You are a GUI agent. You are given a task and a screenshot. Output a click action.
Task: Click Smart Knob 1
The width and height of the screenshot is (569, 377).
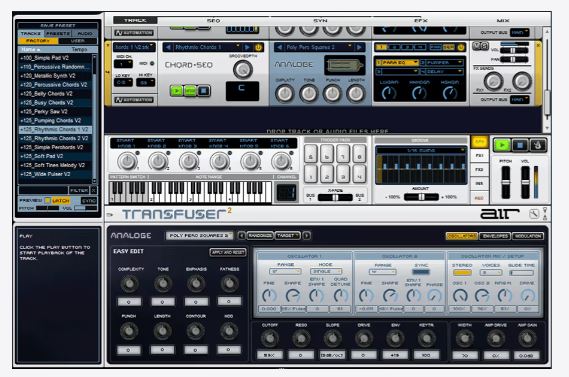click(127, 161)
